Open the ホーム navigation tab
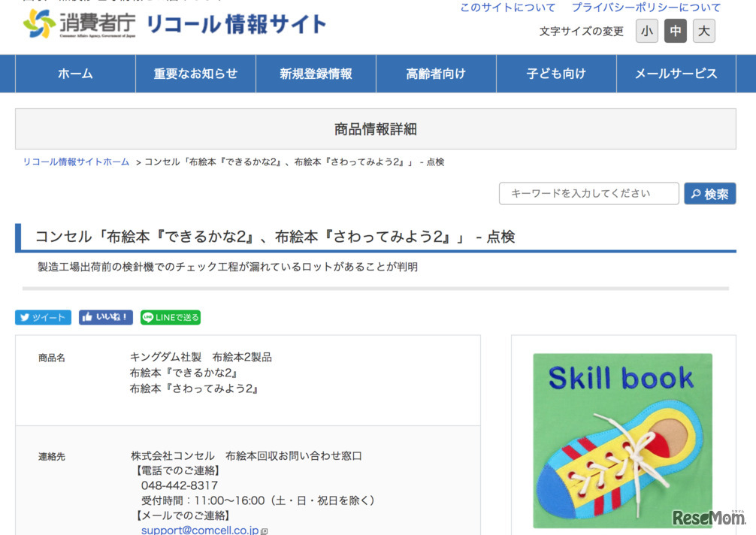Viewport: 756px width, 535px height. [74, 73]
